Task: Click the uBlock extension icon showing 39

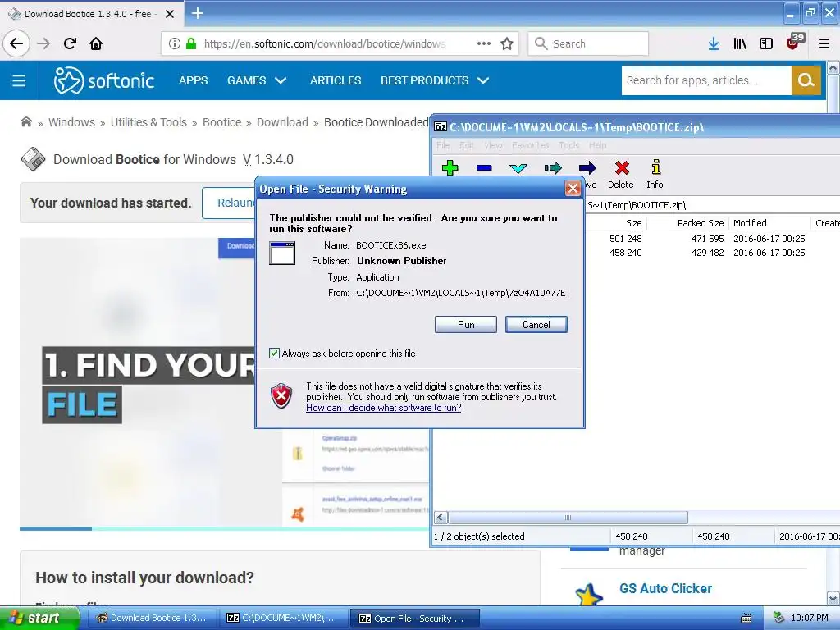Action: 794,43
